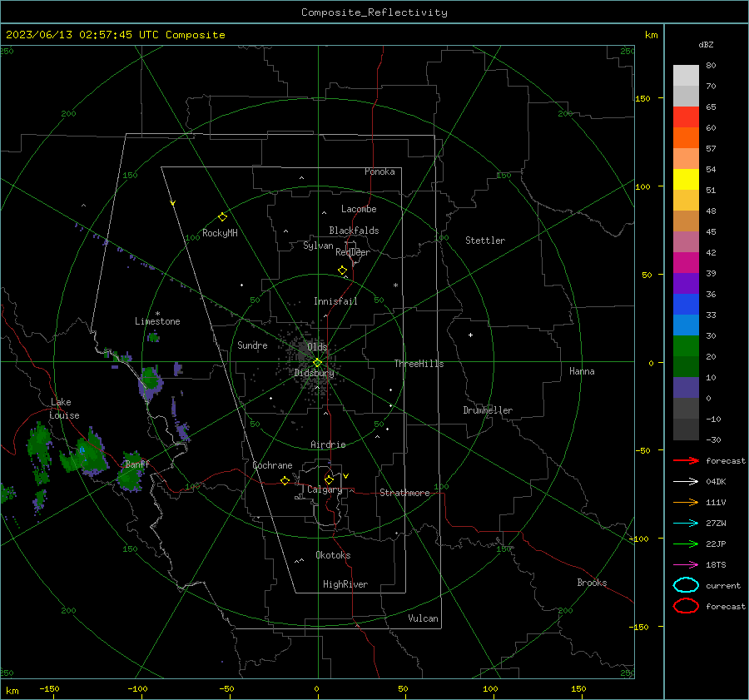Image resolution: width=749 pixels, height=700 pixels.
Task: Click the red forecast arrow in legend
Action: [686, 460]
